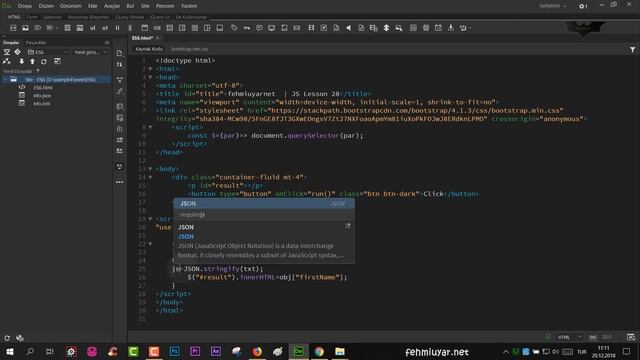Insert Date calendar icon

[438, 28]
